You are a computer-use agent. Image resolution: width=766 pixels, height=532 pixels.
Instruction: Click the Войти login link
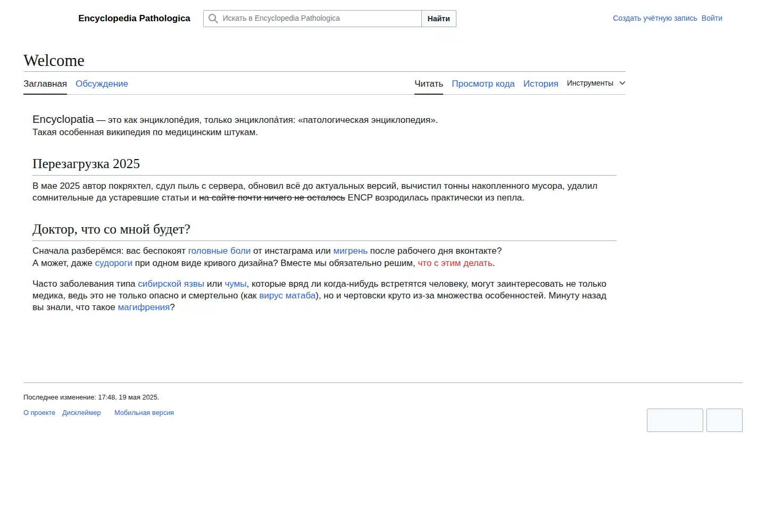pyautogui.click(x=712, y=18)
